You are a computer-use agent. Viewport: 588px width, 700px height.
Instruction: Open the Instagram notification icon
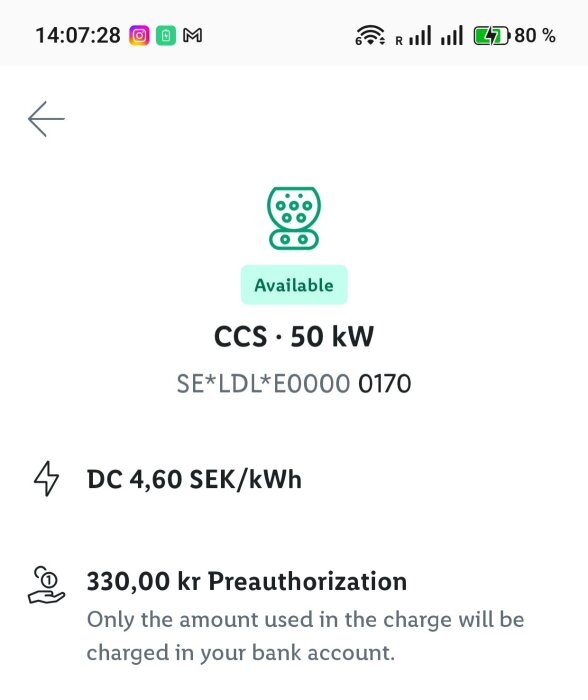(139, 35)
